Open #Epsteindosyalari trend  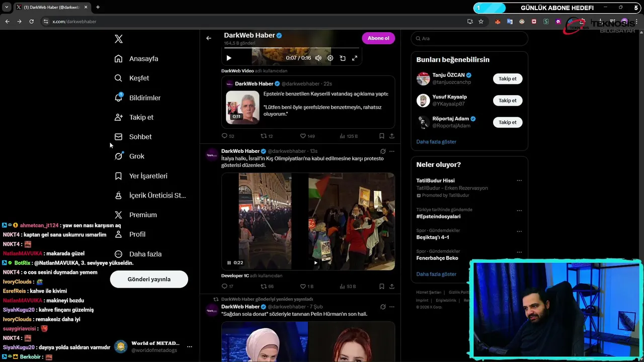coord(438,217)
